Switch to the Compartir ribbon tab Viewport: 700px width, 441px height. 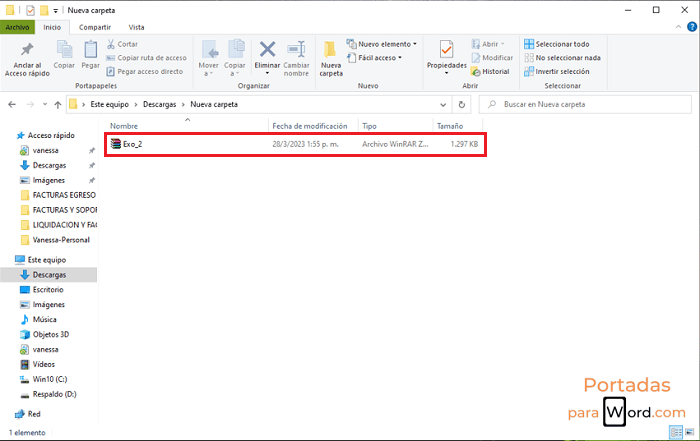[x=95, y=27]
